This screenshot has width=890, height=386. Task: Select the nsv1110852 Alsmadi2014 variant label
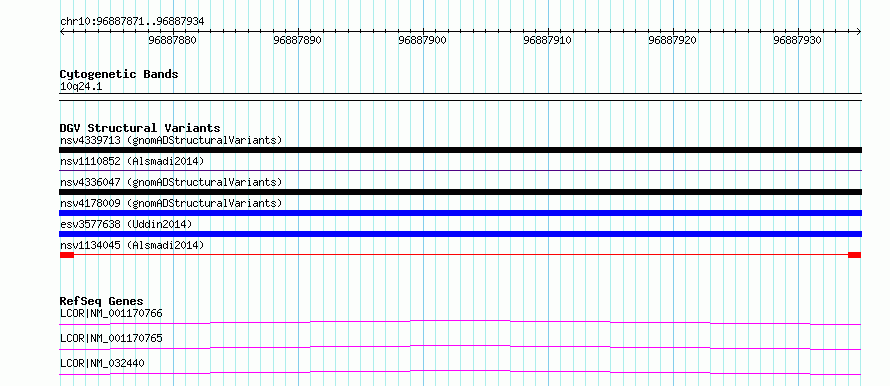click(x=132, y=161)
